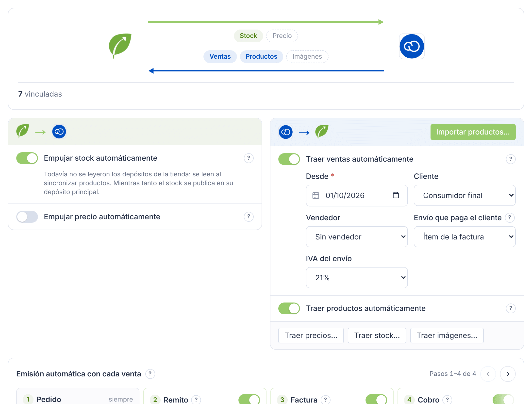Screen dimensions: 532x404
Task: Select the Precio pill
Action: pos(282,36)
